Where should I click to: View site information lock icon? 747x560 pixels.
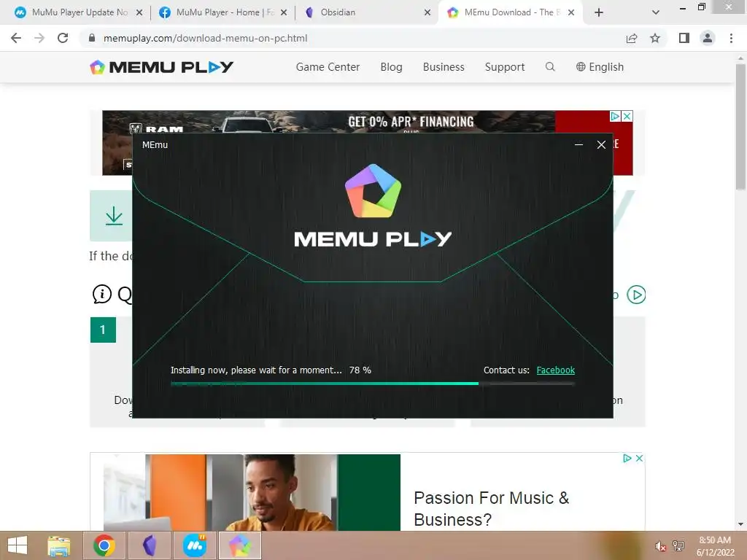pyautogui.click(x=92, y=38)
